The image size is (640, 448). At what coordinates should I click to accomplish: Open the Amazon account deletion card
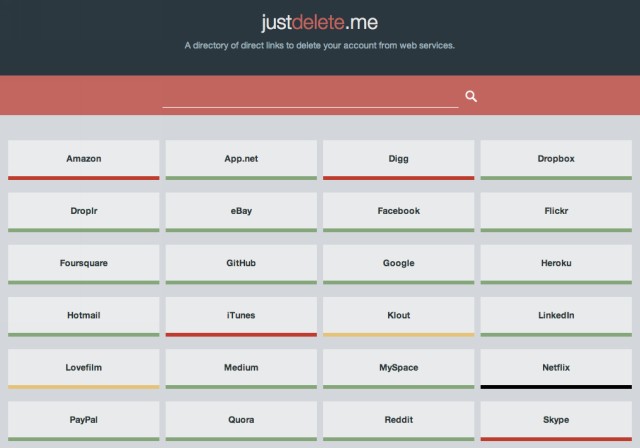pyautogui.click(x=84, y=160)
